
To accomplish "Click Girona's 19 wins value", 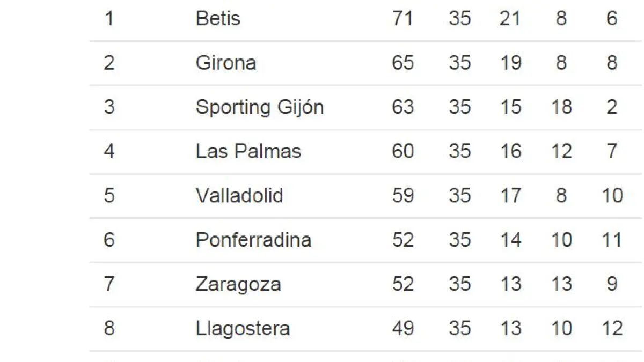I will click(x=510, y=63).
